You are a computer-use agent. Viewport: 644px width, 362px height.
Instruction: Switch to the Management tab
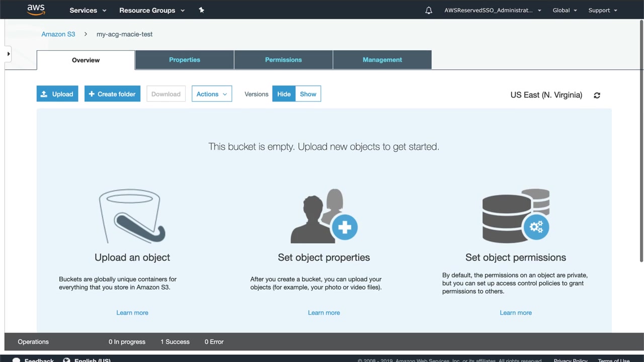pyautogui.click(x=382, y=60)
